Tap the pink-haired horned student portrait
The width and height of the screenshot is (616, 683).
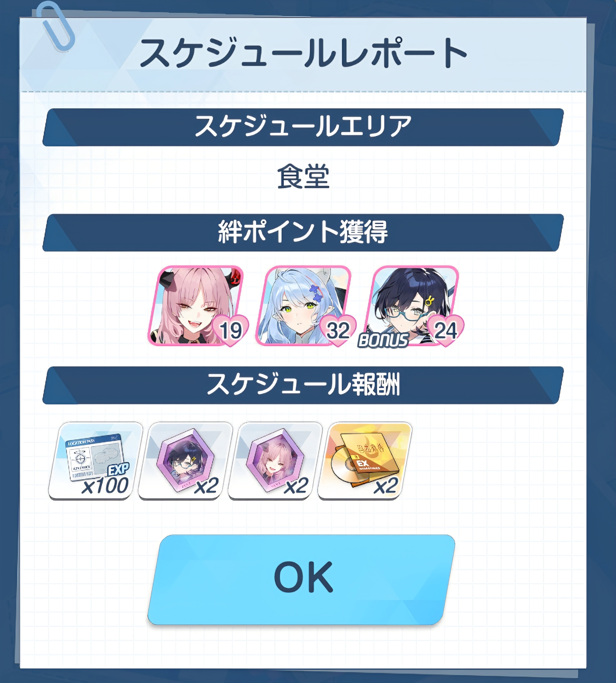coord(196,305)
